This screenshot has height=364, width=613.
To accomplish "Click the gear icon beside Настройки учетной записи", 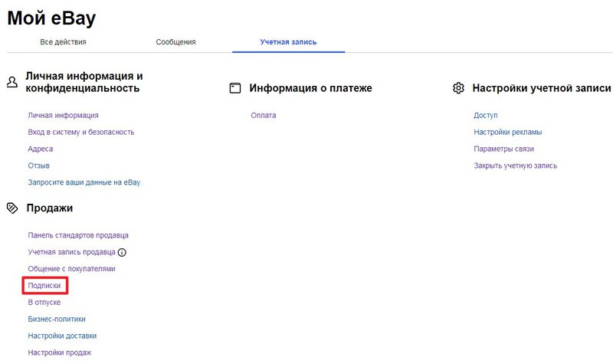I will [x=458, y=88].
